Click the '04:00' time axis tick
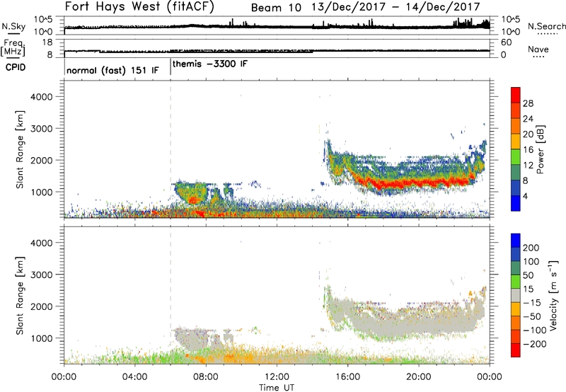This screenshot has width=566, height=392. click(x=134, y=377)
